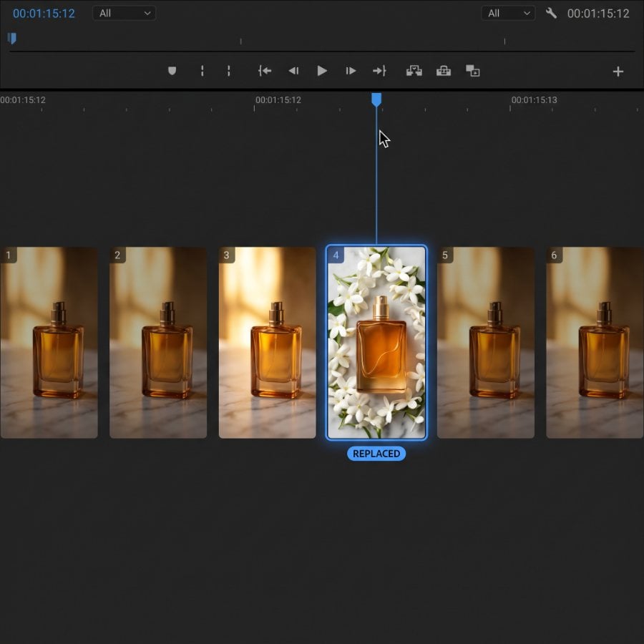This screenshot has height=644, width=644.
Task: Select replaced frame thumbnail 4 with flowers
Action: tap(376, 343)
